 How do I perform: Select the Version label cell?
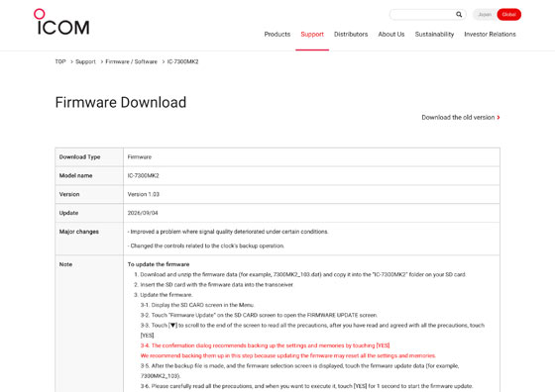coord(89,194)
